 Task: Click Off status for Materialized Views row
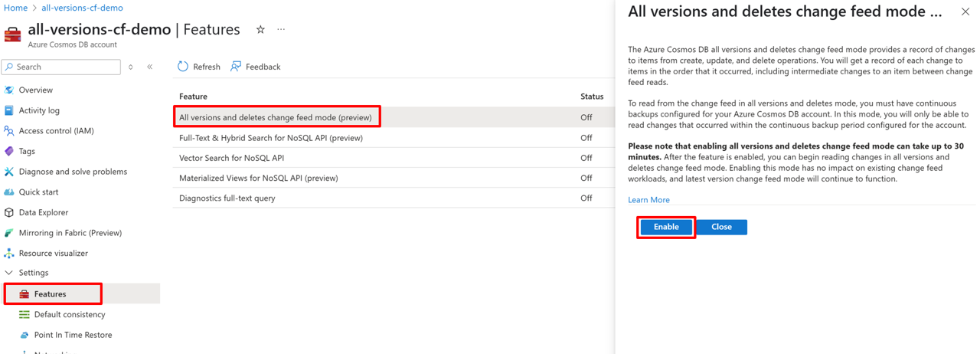click(586, 178)
